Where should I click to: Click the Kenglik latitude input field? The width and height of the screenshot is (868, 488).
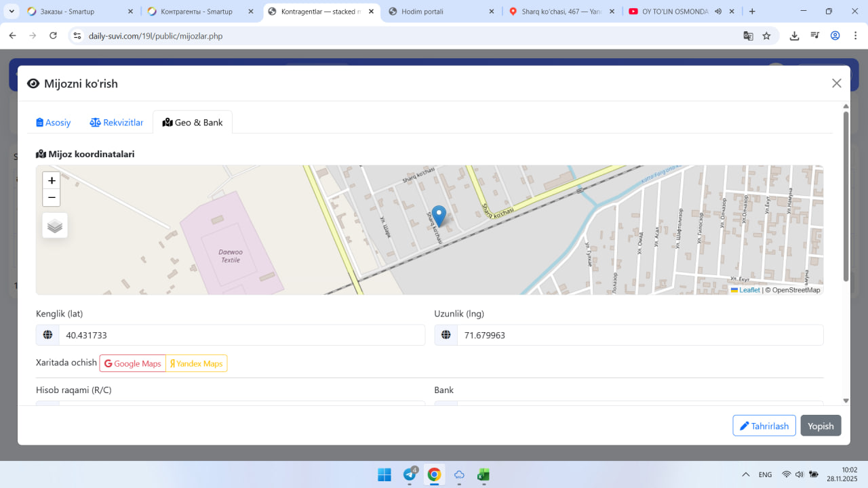[241, 335]
